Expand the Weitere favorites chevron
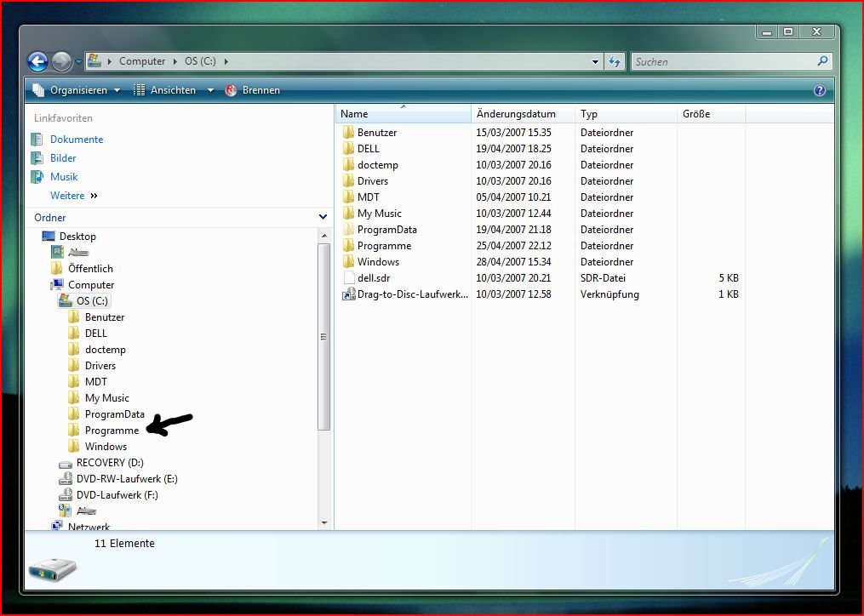 coord(94,196)
